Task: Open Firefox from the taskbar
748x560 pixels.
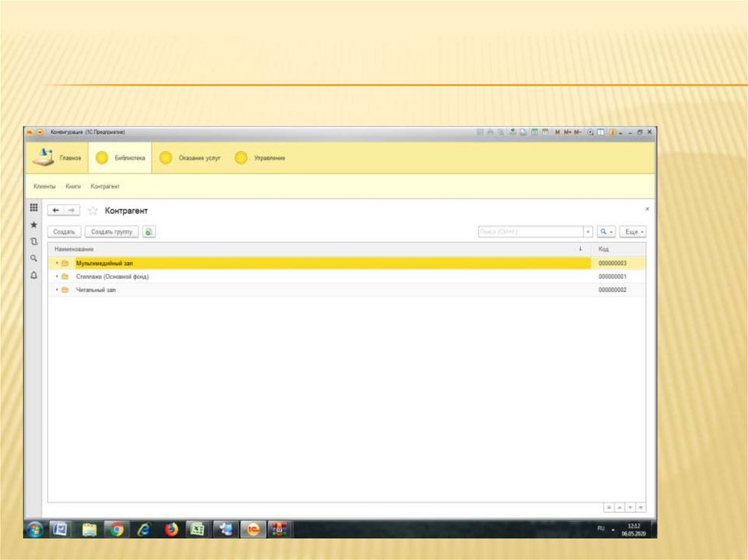Action: click(x=172, y=530)
